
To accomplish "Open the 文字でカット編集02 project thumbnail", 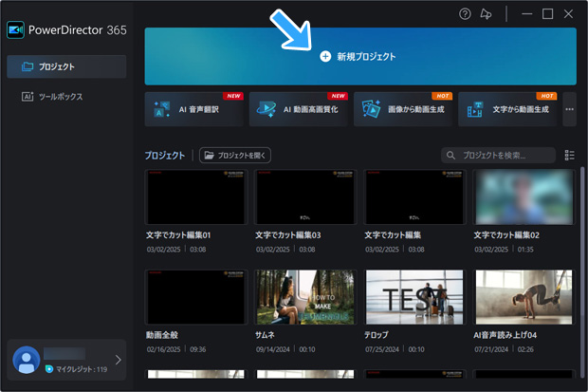I will 524,197.
